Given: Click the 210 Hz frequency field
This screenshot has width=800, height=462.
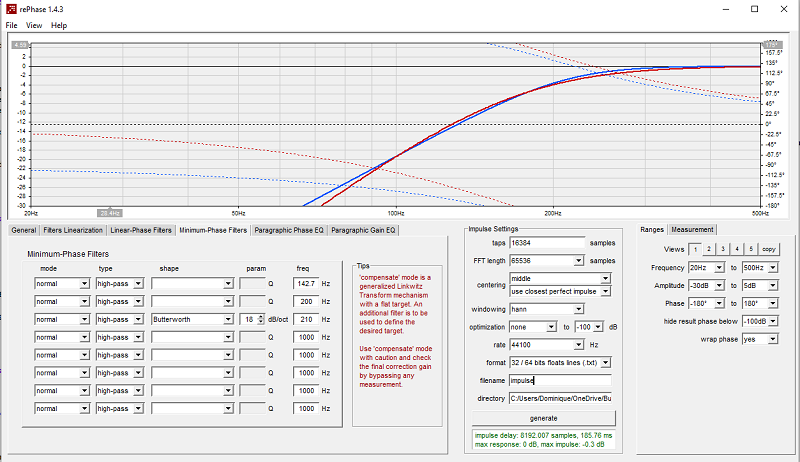Looking at the screenshot, I should [x=306, y=319].
